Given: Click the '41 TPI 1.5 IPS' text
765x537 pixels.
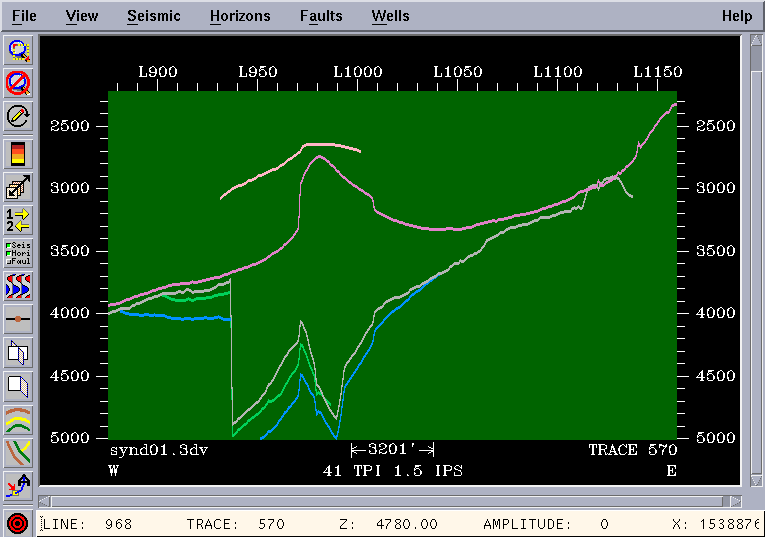Looking at the screenshot, I should (393, 471).
